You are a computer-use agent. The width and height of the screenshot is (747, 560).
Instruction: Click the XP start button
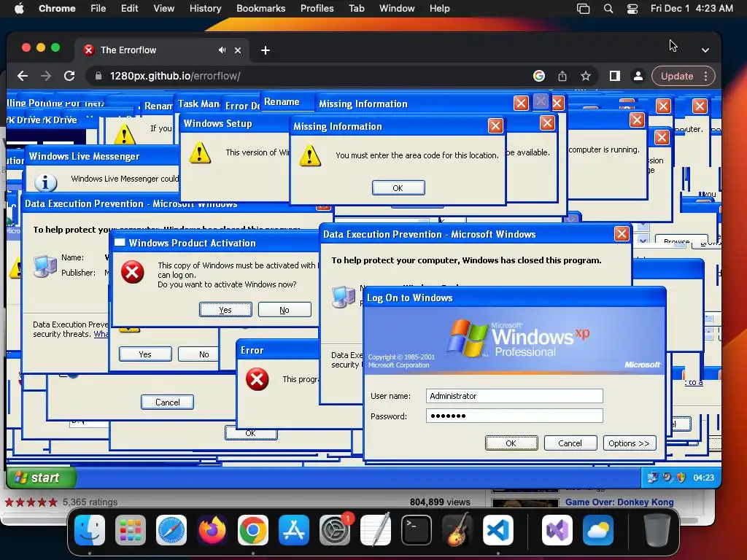coord(41,477)
